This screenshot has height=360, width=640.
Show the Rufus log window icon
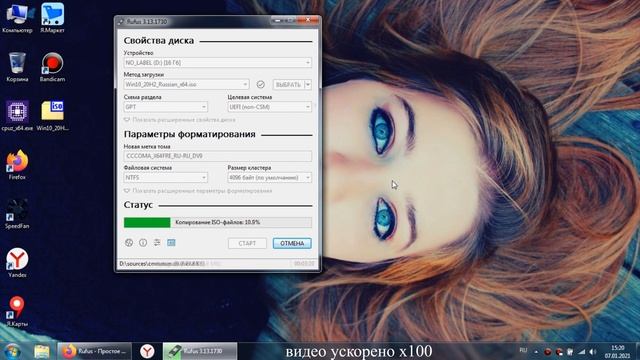[x=171, y=243]
